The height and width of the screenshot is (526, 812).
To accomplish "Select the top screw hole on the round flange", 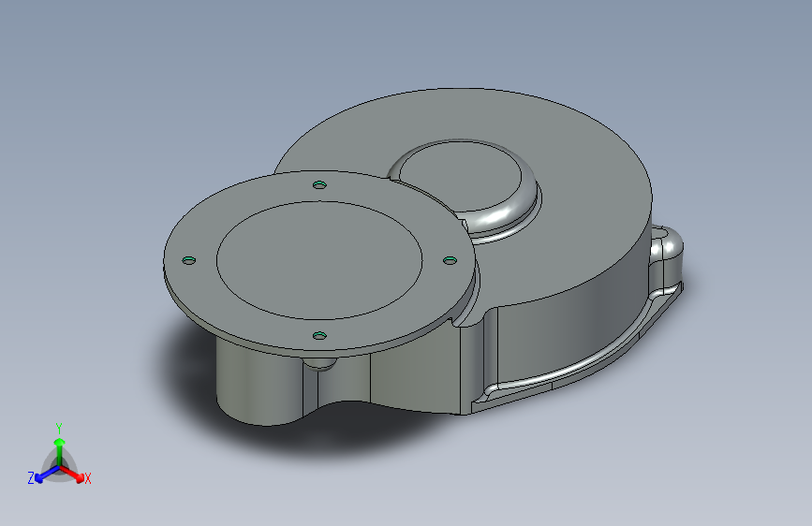I will click(319, 184).
